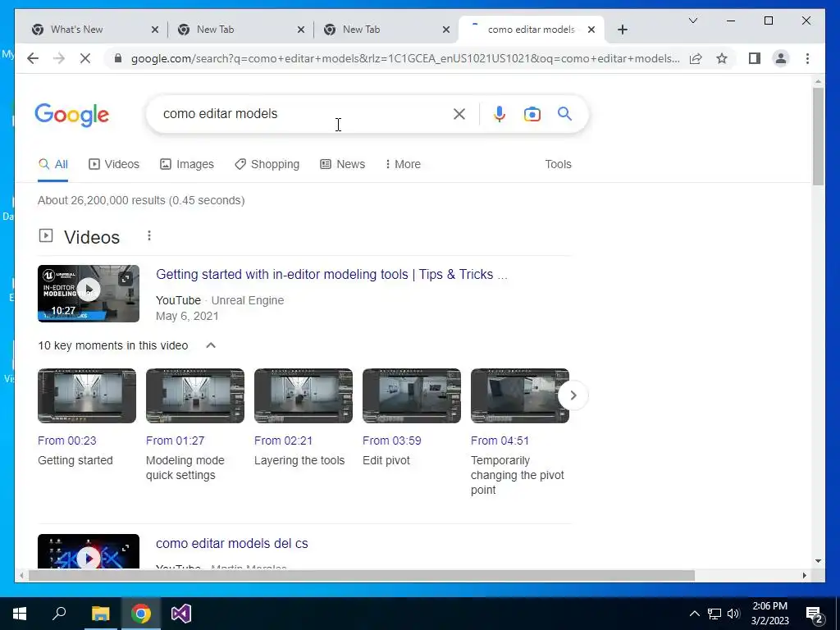Open Visual Studio from taskbar
This screenshot has width=840, height=630.
pos(181,614)
